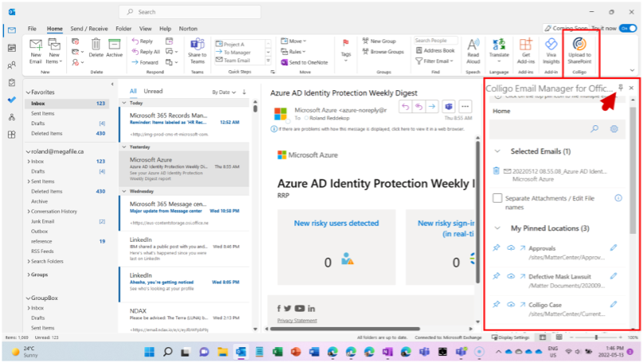Adjust the zoom slider in status bar
Viewport: 644px width, 363px height.
click(x=596, y=337)
